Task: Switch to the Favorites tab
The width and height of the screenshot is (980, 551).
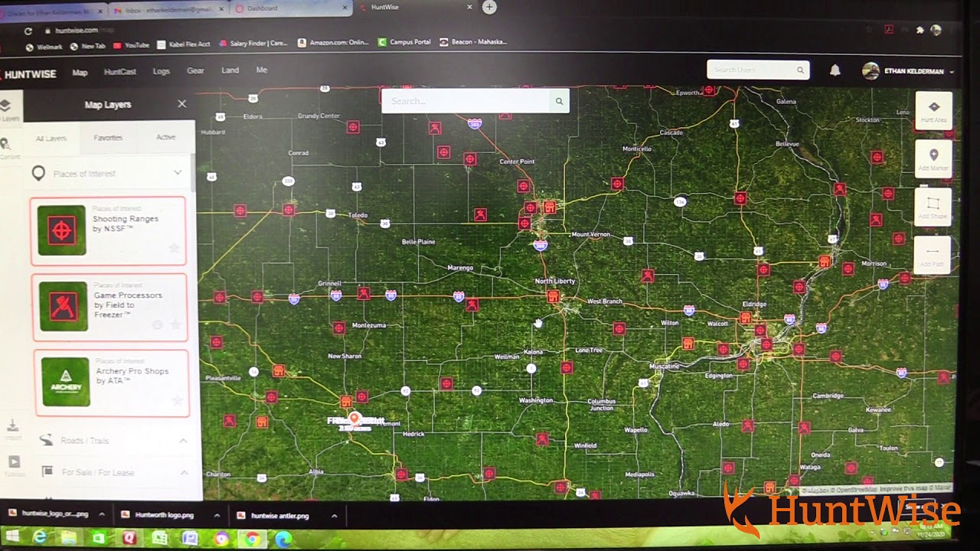Action: pos(108,138)
